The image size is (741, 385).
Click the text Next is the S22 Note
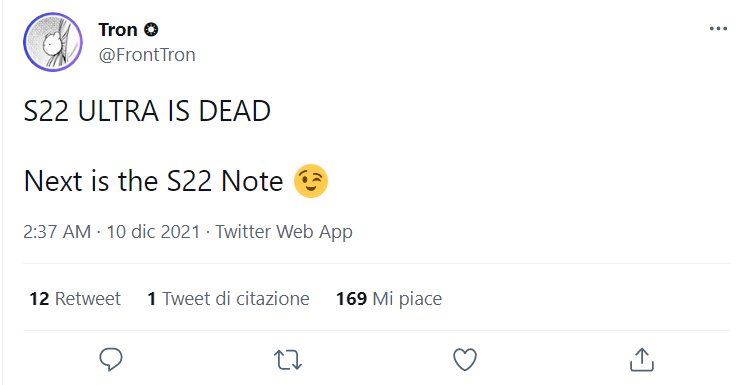click(153, 181)
